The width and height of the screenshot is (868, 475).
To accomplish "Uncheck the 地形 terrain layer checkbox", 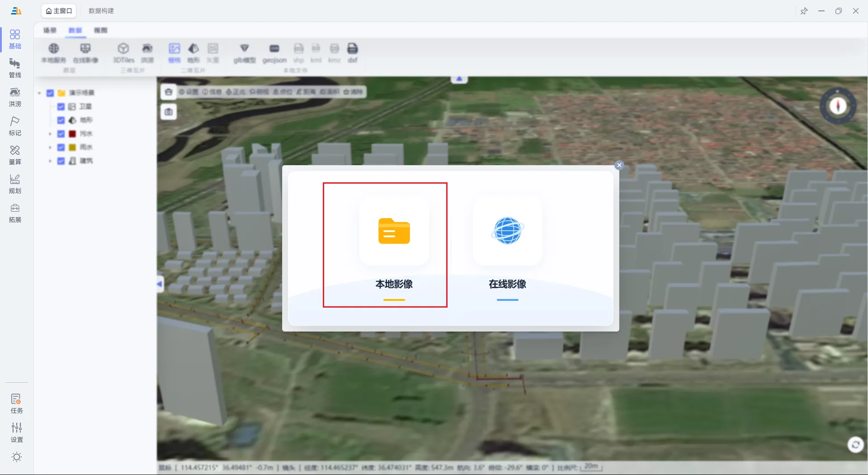I will (61, 120).
